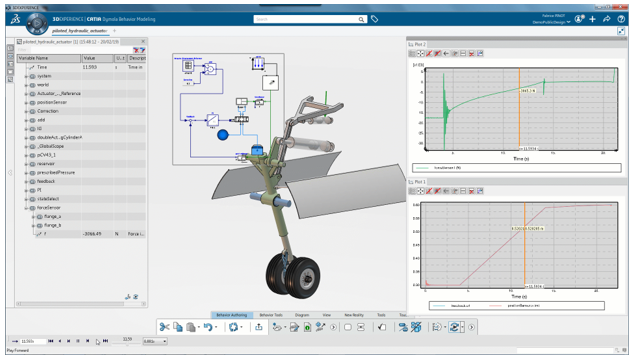
Task: Open the playback speed combo box
Action: point(155,341)
